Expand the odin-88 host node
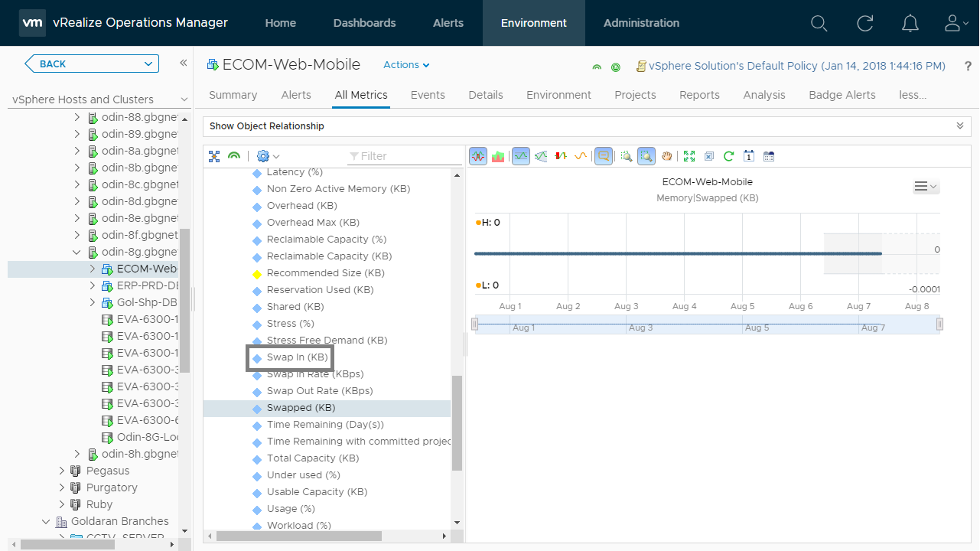 tap(77, 117)
